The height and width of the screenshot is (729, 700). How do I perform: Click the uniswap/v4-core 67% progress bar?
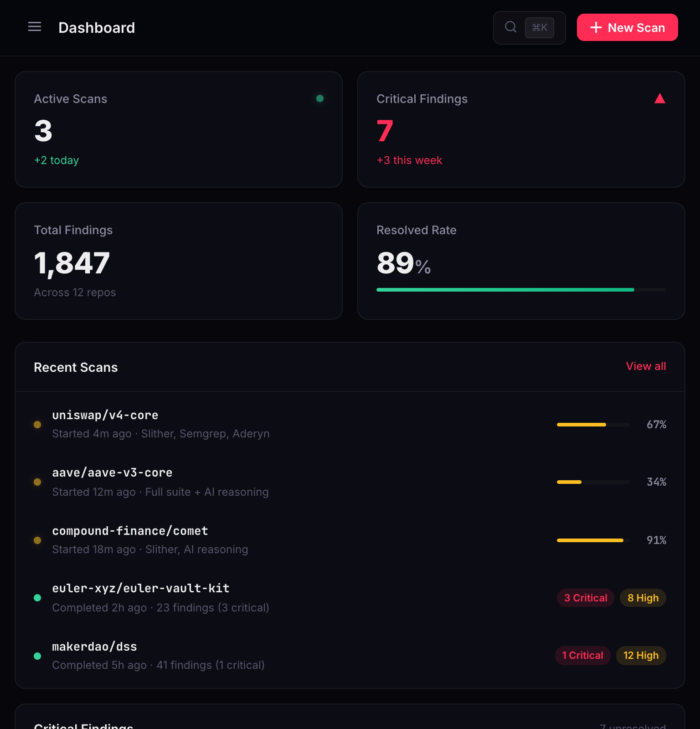click(593, 425)
